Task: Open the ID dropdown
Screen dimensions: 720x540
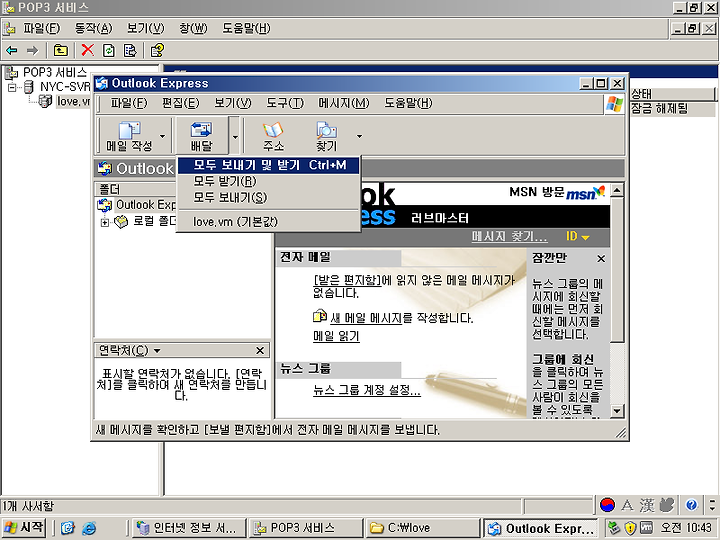Action: coord(577,236)
